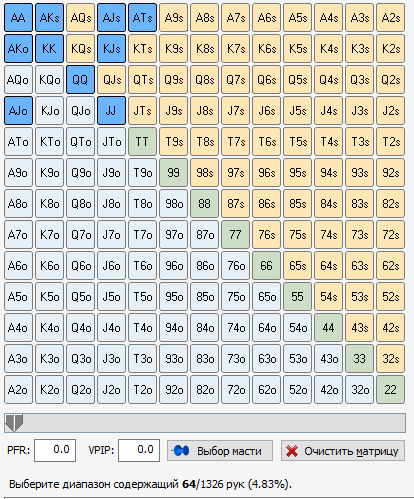This screenshot has height=499, width=414.
Task: Click inside the VPIP input field
Action: [139, 450]
